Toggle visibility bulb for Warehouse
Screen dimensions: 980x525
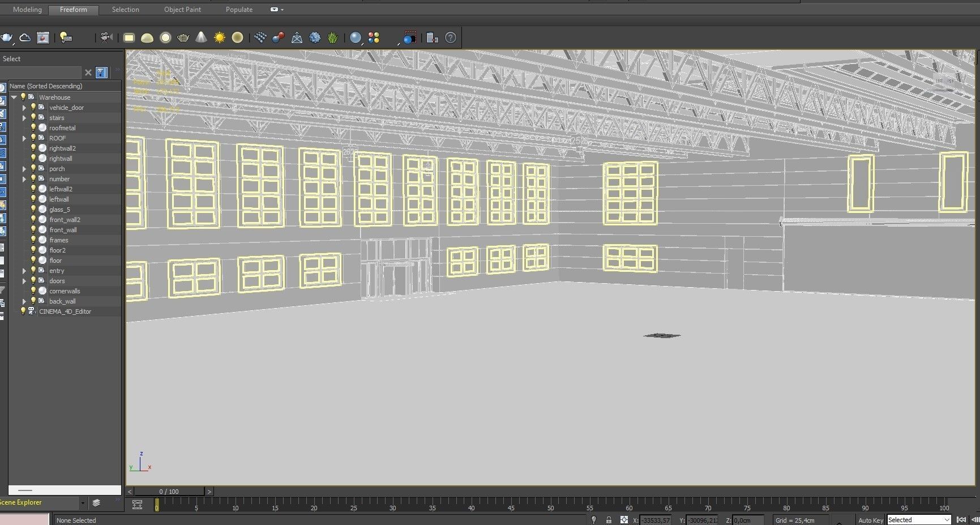[23, 97]
